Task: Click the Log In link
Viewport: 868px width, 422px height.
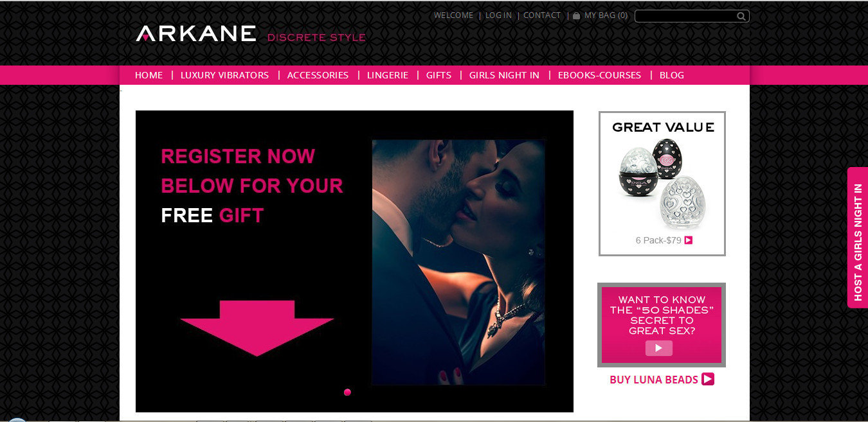Action: pyautogui.click(x=498, y=15)
